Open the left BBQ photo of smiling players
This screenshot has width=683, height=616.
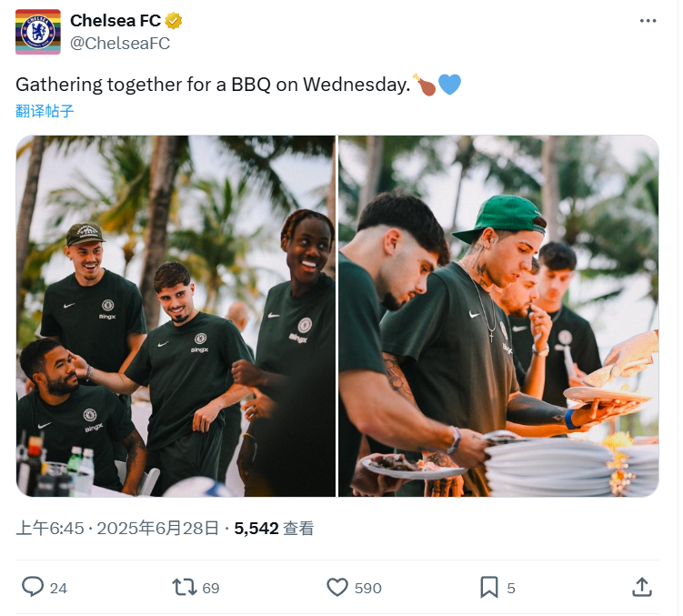point(176,316)
